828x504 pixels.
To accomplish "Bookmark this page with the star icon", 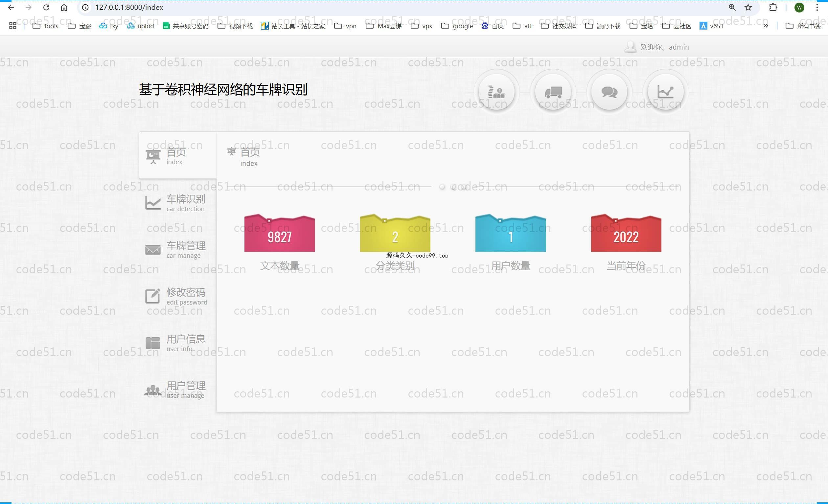I will 748,7.
